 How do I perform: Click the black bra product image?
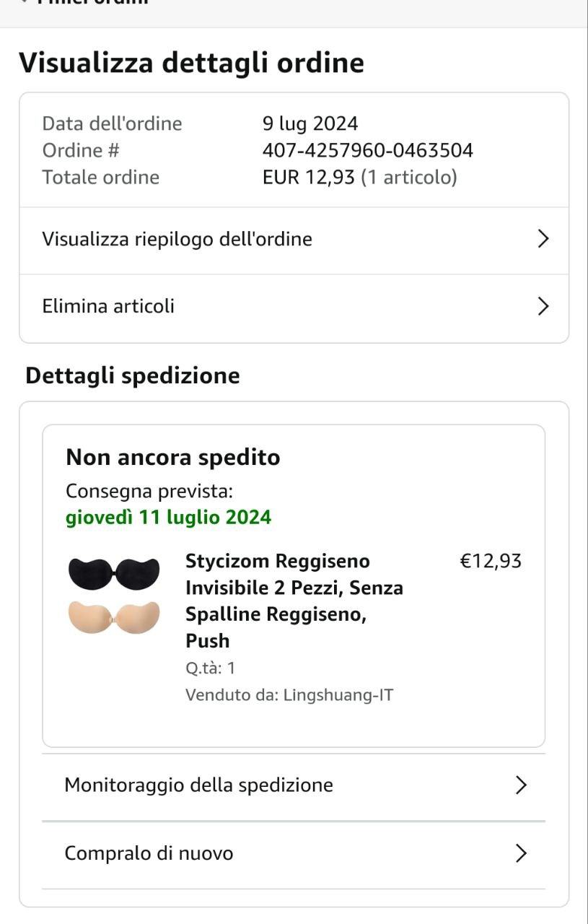[x=114, y=573]
